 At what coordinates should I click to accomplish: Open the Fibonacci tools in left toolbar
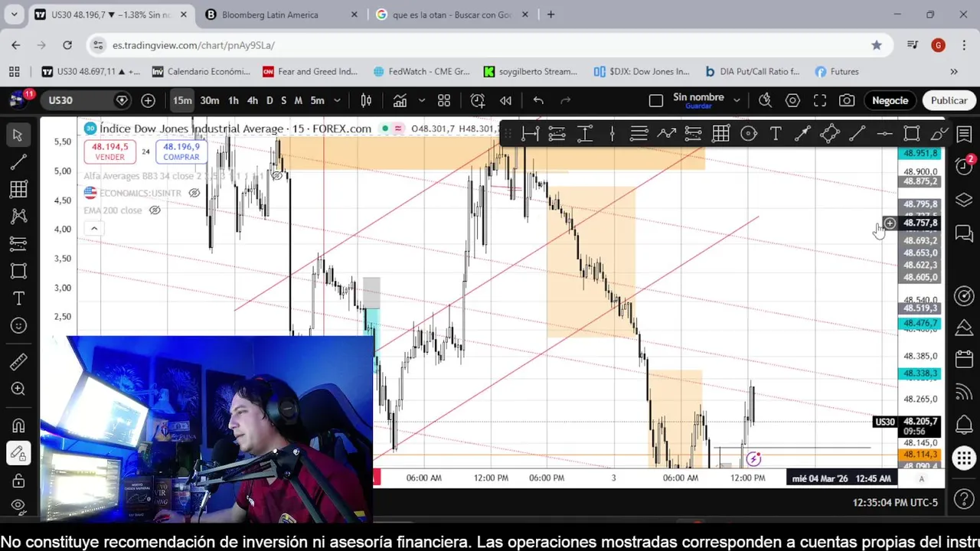point(18,189)
